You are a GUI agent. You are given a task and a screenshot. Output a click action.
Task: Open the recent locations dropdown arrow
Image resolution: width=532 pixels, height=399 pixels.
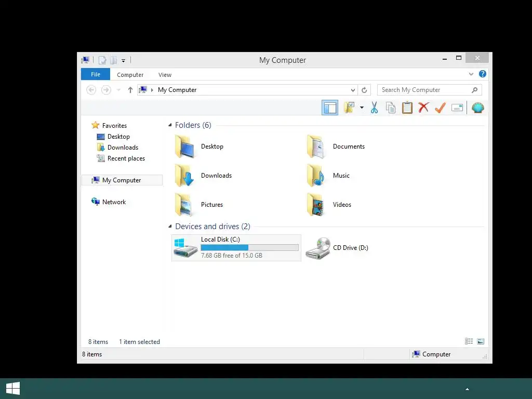coord(118,90)
